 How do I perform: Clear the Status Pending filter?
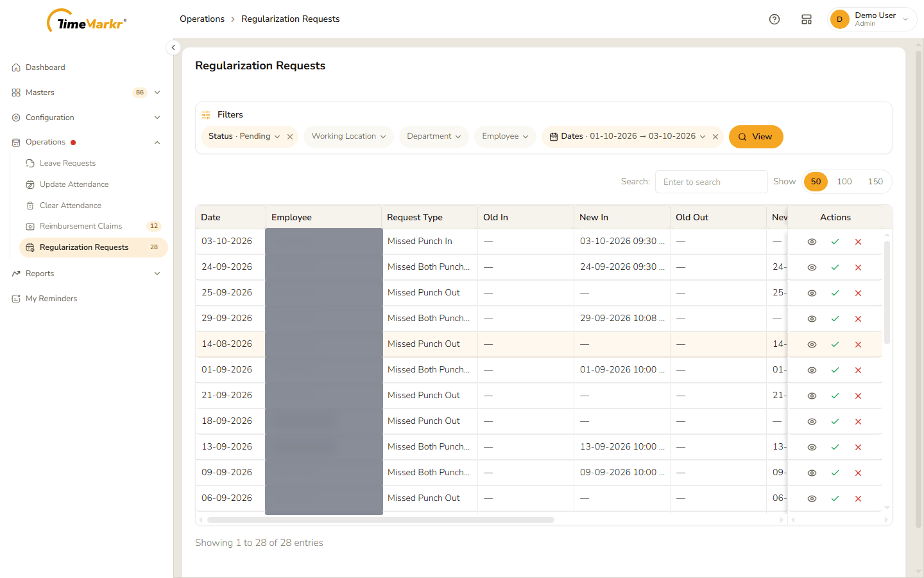click(290, 137)
